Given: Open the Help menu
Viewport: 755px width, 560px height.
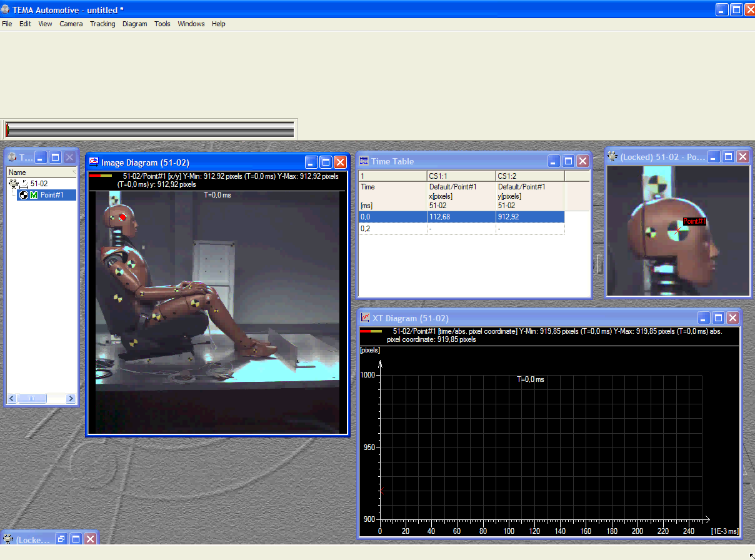Looking at the screenshot, I should pyautogui.click(x=218, y=24).
